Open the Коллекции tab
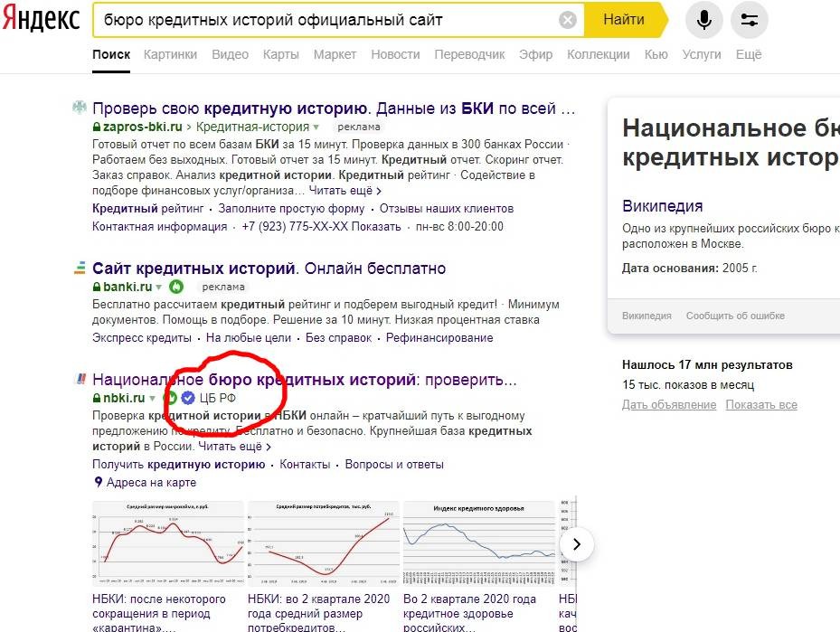Screen dimensions: 840x632 599,54
